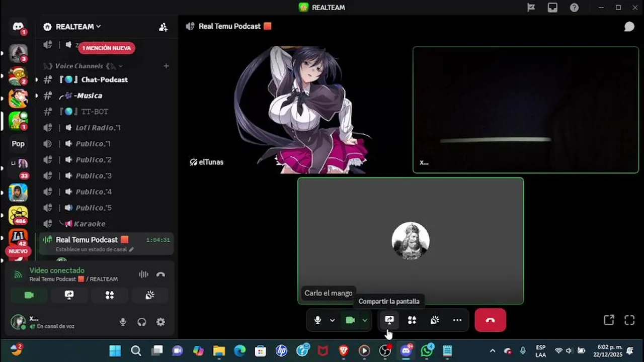Select the dark webcam tile labeled 'x...'
644x362 pixels.
point(526,110)
